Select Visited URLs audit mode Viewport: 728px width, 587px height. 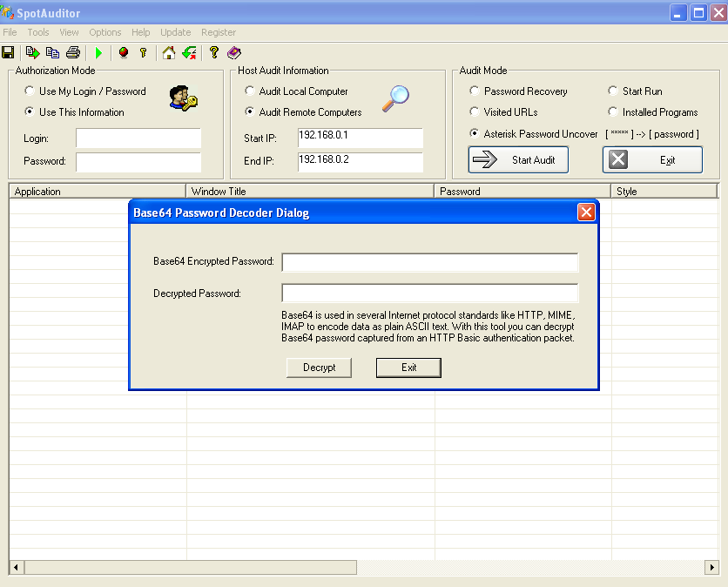point(503,112)
